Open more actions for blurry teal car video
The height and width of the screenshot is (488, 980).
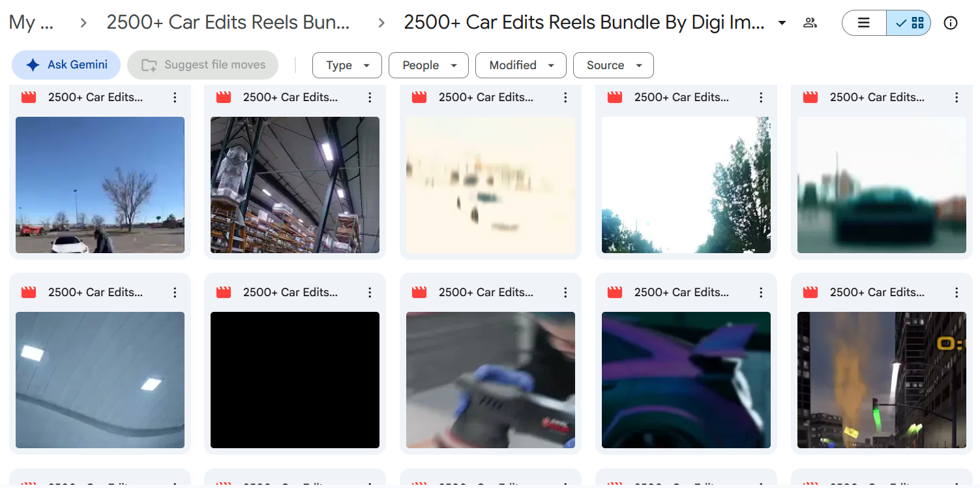957,97
